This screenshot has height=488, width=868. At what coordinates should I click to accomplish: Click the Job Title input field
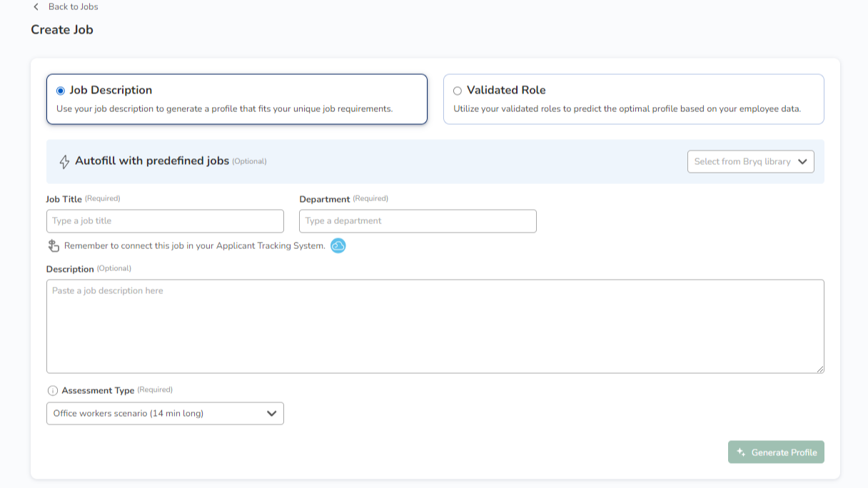coord(165,221)
